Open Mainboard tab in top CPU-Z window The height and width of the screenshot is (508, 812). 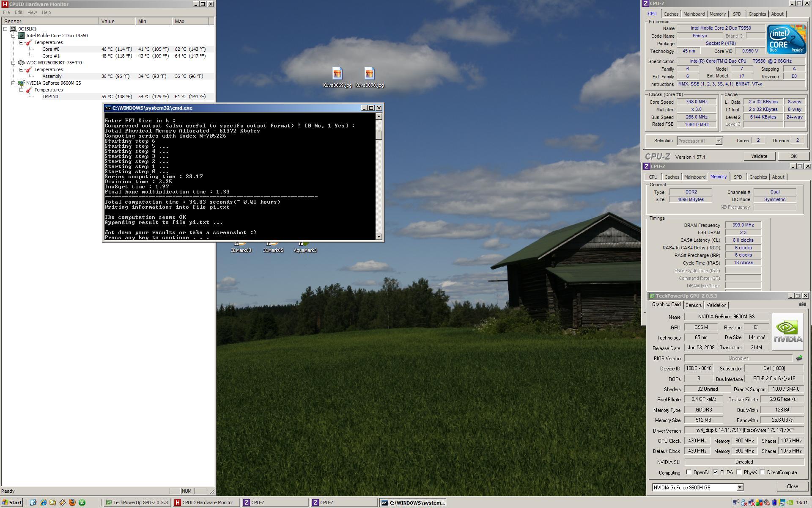coord(694,14)
